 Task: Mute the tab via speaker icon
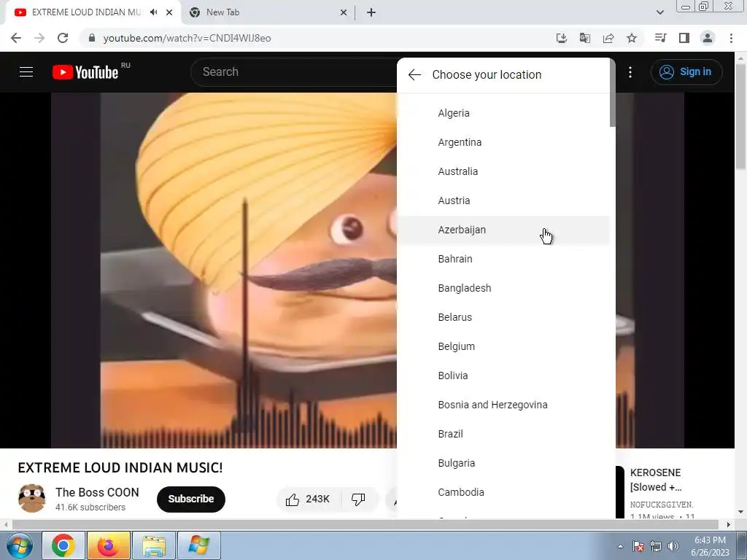[153, 12]
